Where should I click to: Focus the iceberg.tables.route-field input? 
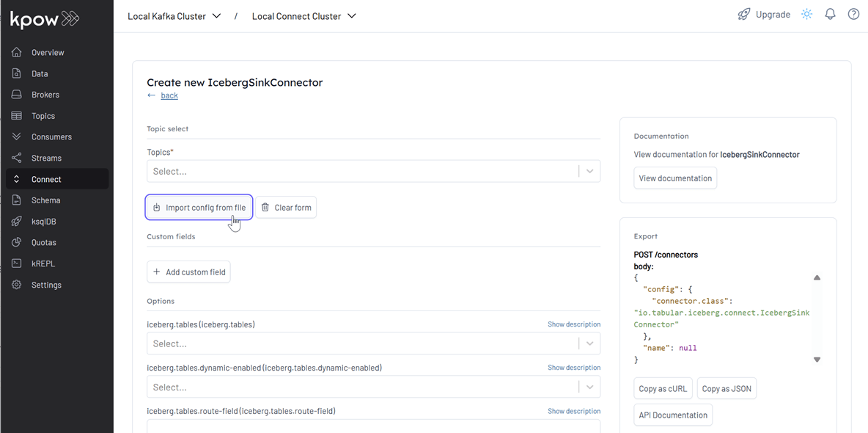pos(374,426)
